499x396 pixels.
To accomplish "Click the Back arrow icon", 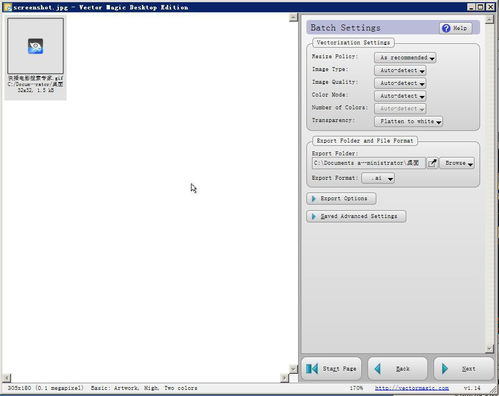I will [x=378, y=369].
